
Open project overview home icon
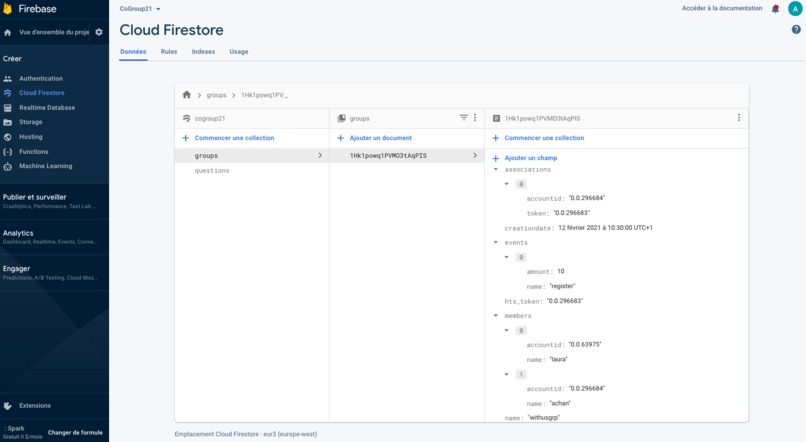click(7, 32)
